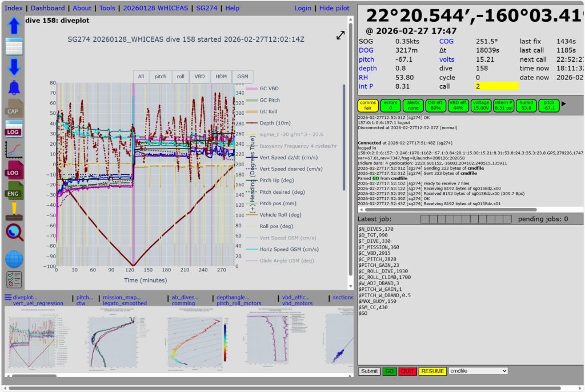585x392 pixels.
Task: Click the blue up arrow for previous dive
Action: click(14, 26)
